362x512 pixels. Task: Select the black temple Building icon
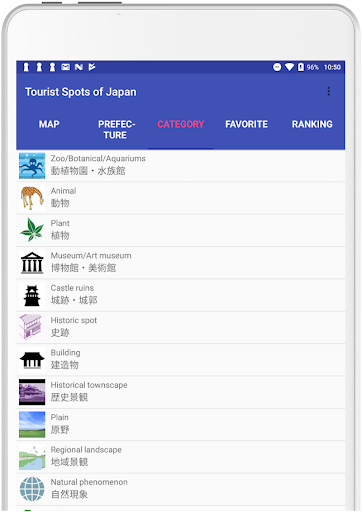(32, 360)
